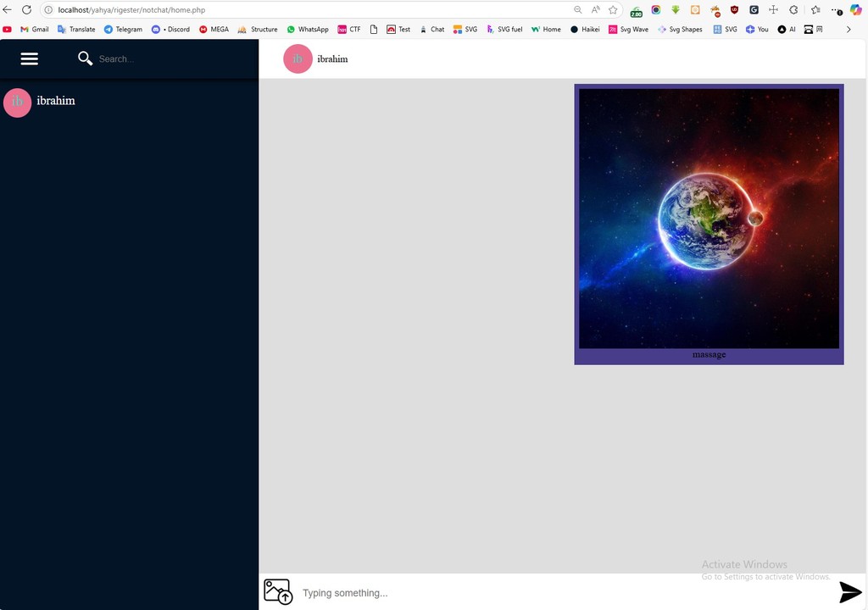This screenshot has width=868, height=610.
Task: Open the YouTube bookmark icon
Action: coord(7,30)
